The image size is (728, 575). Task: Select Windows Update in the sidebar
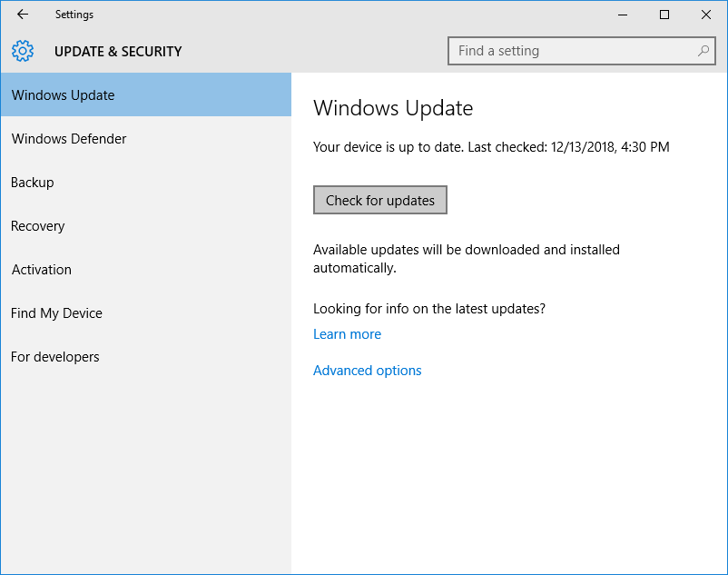click(63, 94)
